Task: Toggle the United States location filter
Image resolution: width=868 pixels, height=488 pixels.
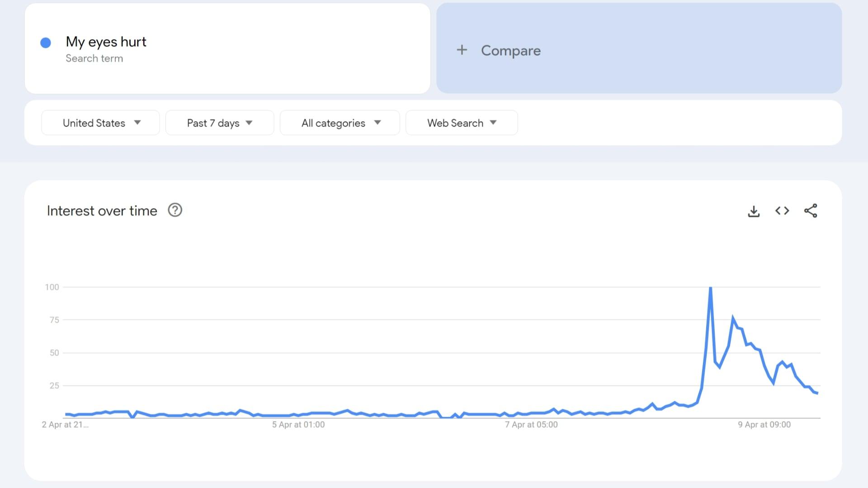Action: pyautogui.click(x=100, y=123)
